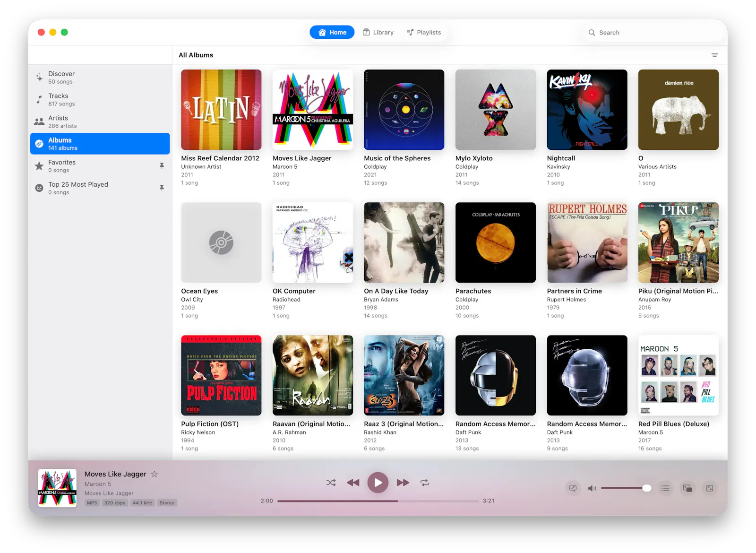
Task: Open 9-song Random Access Memories album
Action: click(587, 375)
